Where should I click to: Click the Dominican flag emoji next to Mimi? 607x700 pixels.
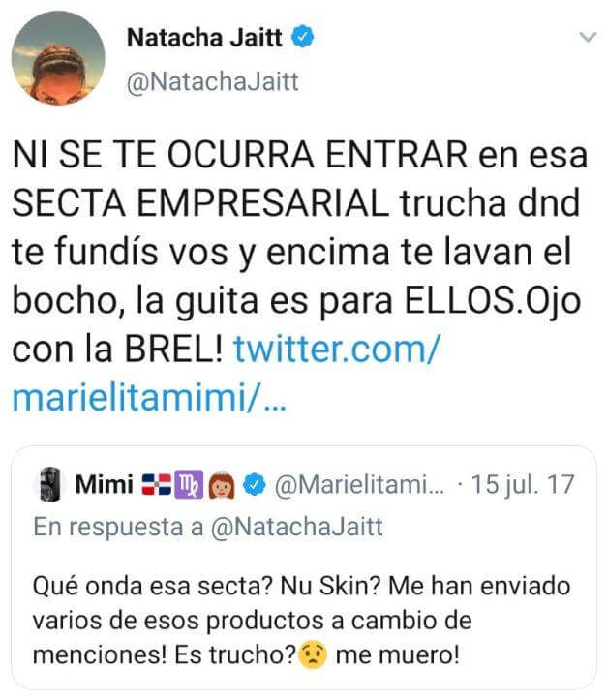click(x=156, y=485)
